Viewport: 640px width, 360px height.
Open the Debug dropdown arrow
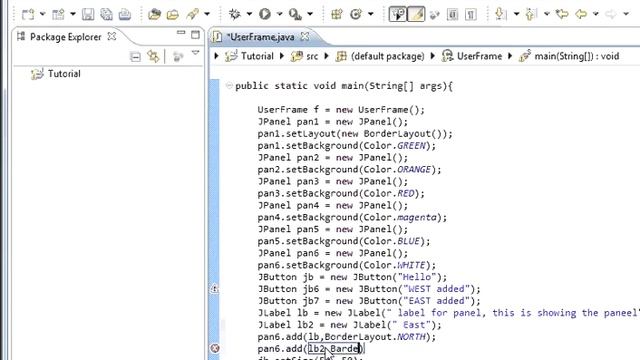249,14
